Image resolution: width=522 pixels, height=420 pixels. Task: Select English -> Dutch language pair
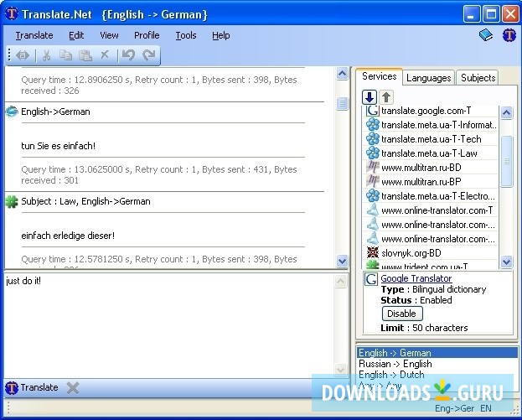437,375
